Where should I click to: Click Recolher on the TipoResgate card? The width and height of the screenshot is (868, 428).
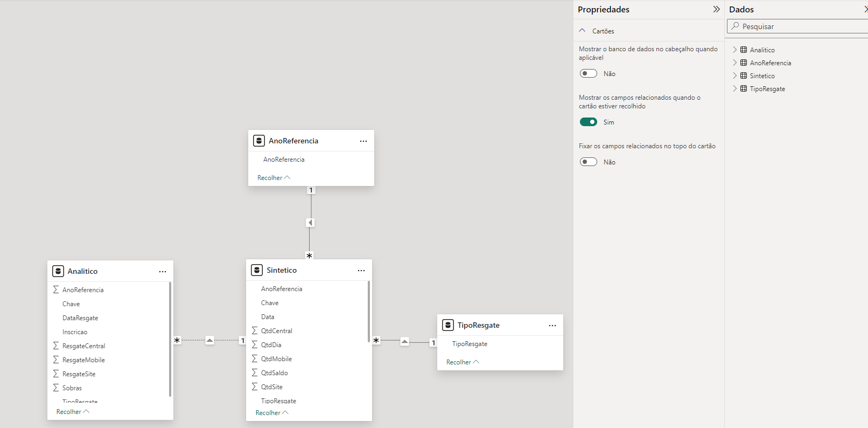pyautogui.click(x=463, y=362)
